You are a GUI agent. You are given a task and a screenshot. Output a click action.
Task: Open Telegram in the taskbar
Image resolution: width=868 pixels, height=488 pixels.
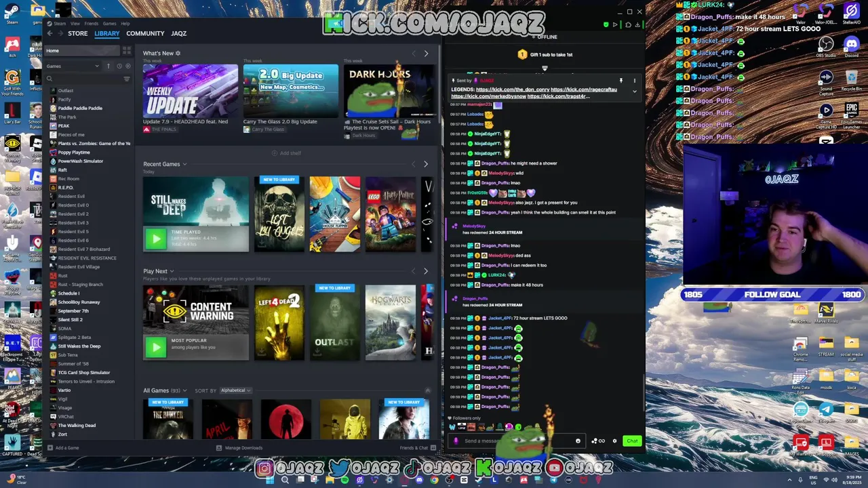(x=553, y=480)
